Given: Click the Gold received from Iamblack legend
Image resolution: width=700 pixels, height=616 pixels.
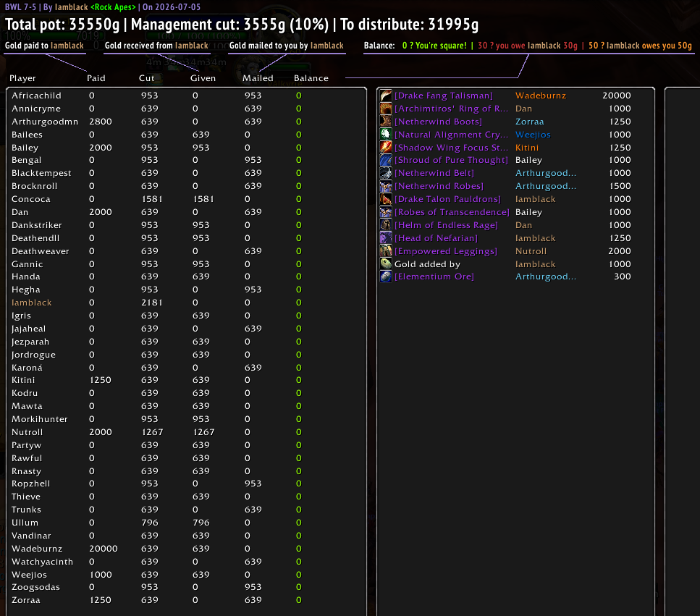Looking at the screenshot, I should point(156,46).
